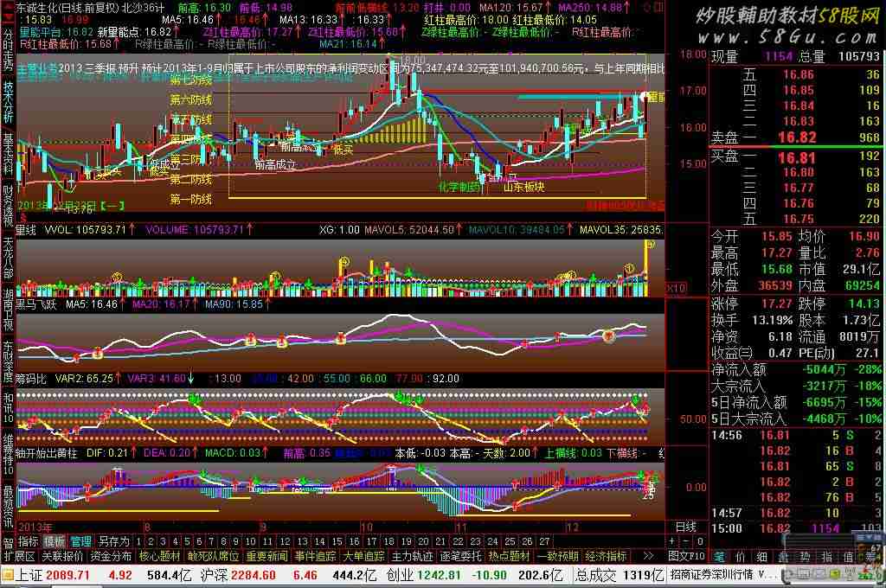Open the 逐笔委托 tab
Image resolution: width=886 pixels, height=588 pixels.
[461, 556]
